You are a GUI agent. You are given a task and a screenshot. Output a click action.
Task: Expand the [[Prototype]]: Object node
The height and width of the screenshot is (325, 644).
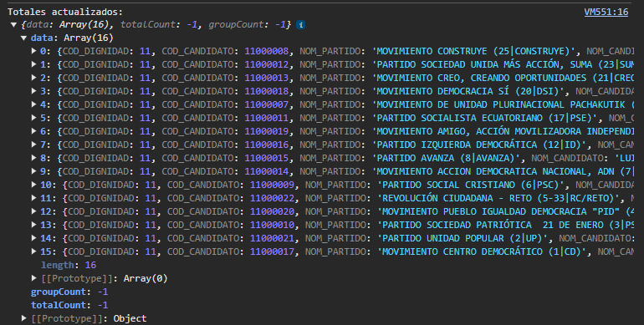[23, 318]
